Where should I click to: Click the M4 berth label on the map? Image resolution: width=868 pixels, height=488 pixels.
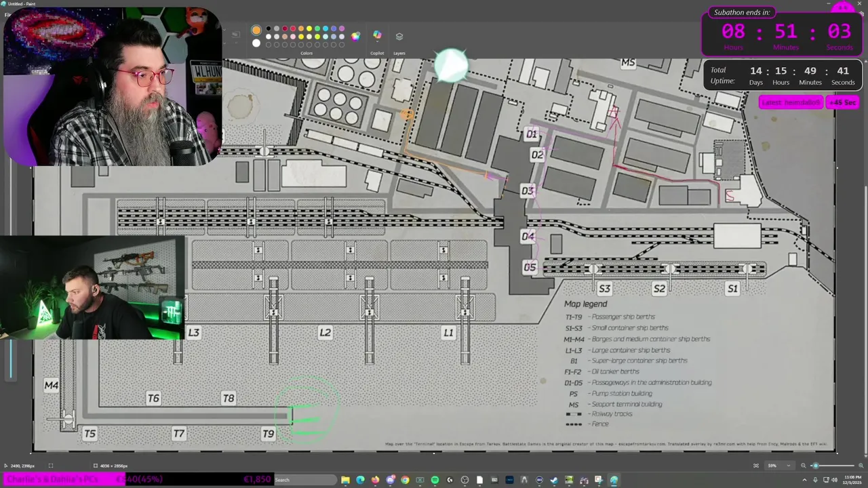coord(52,386)
